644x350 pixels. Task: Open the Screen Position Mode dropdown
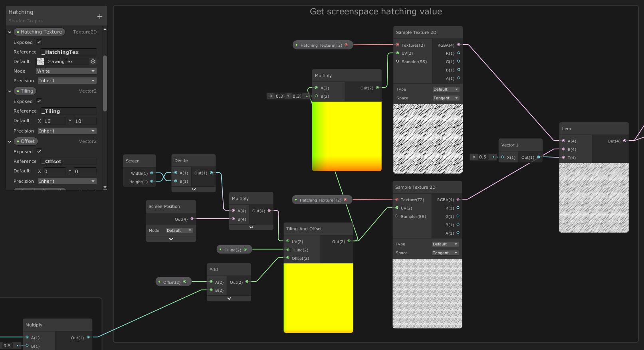[179, 230]
